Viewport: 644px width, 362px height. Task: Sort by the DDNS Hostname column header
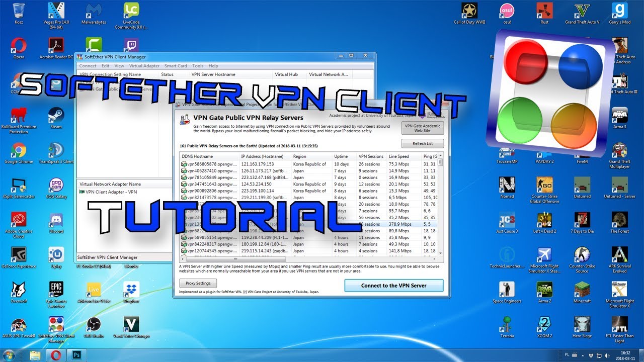point(209,156)
